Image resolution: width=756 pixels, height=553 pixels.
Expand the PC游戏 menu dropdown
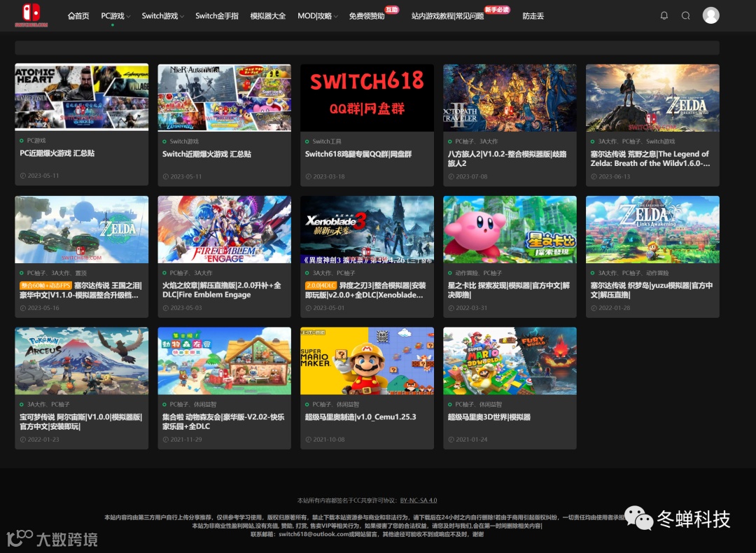pyautogui.click(x=115, y=16)
